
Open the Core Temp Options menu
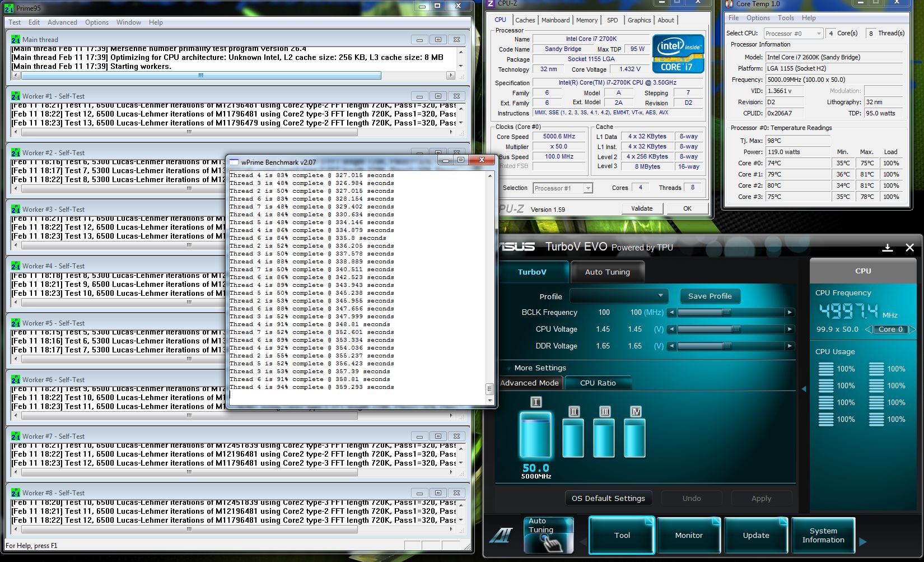(758, 18)
